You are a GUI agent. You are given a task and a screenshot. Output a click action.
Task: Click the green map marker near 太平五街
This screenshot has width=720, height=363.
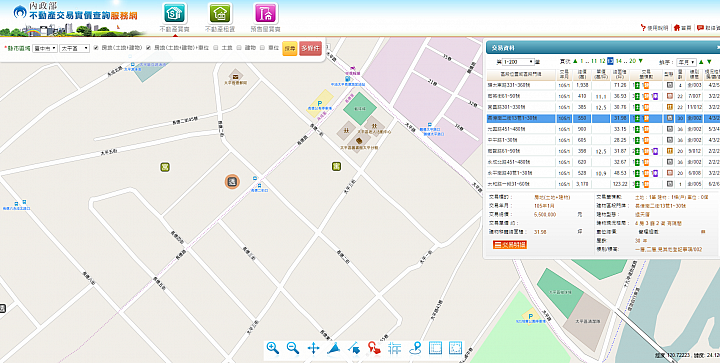(165, 167)
